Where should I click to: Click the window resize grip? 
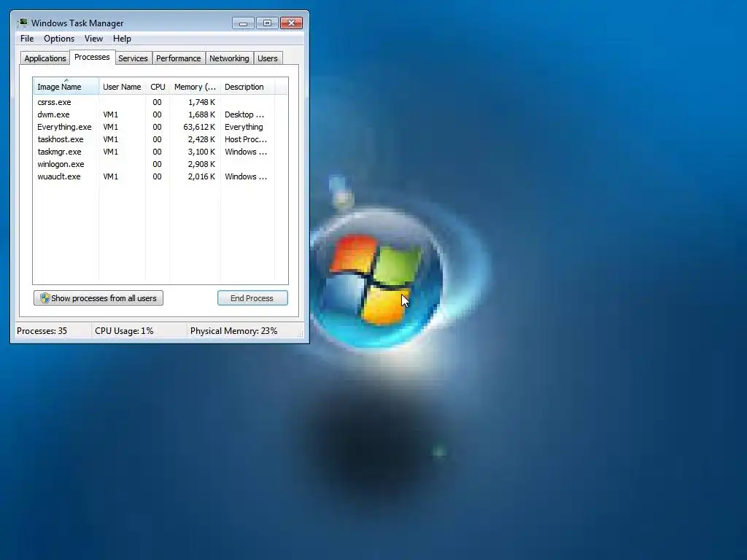(x=301, y=334)
